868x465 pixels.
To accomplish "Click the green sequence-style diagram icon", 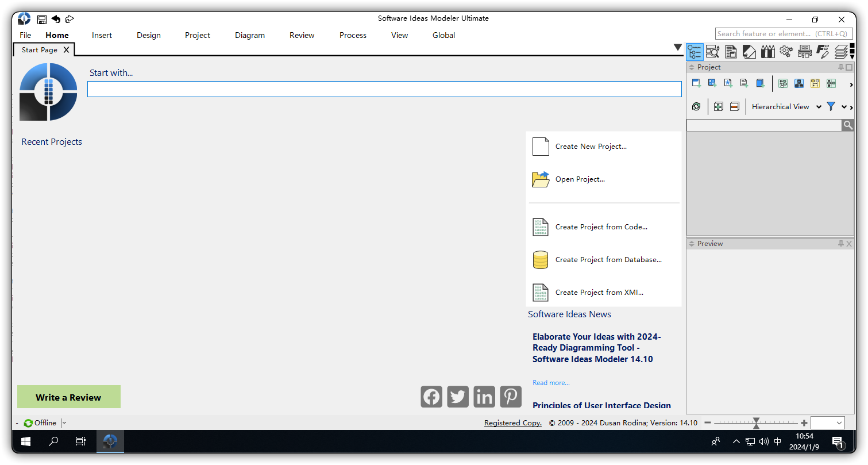I will pos(831,83).
